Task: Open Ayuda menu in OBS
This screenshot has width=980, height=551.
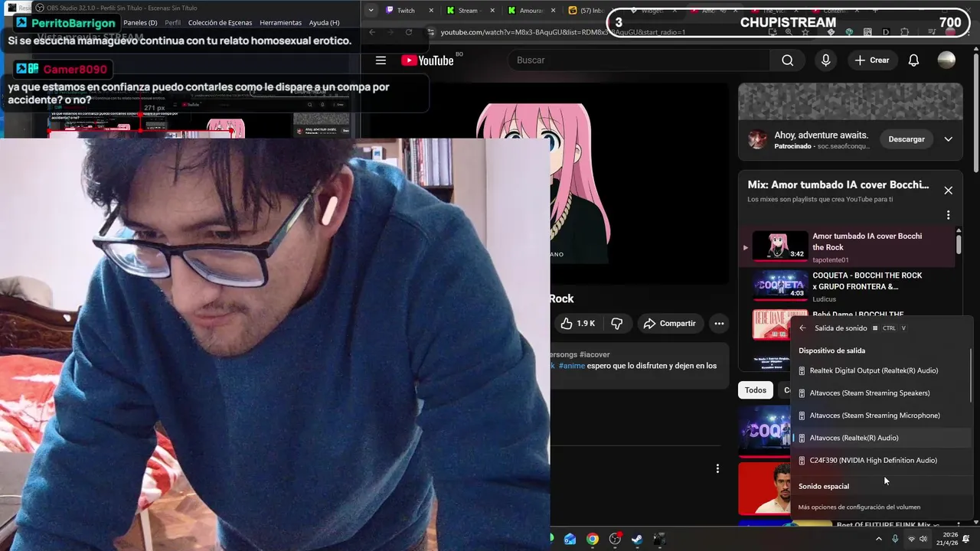Action: 324,23
